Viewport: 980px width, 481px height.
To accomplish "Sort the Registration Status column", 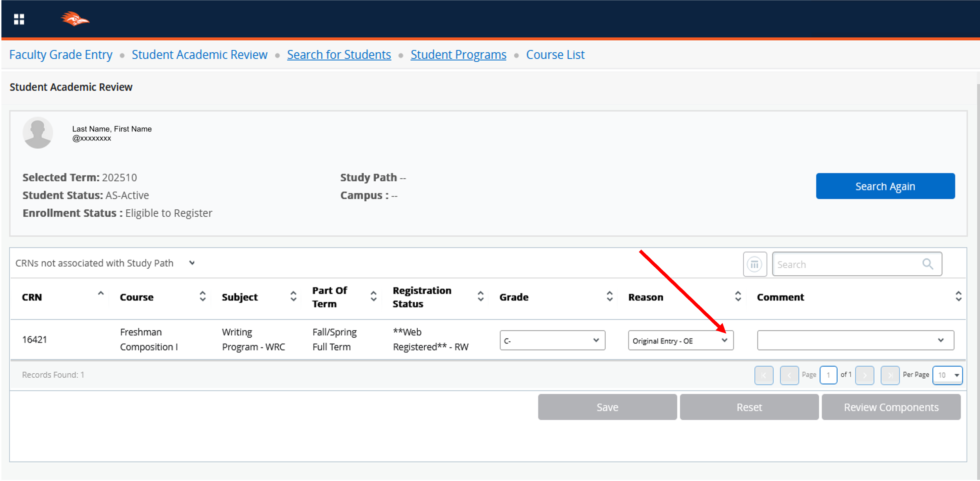I will pos(480,297).
